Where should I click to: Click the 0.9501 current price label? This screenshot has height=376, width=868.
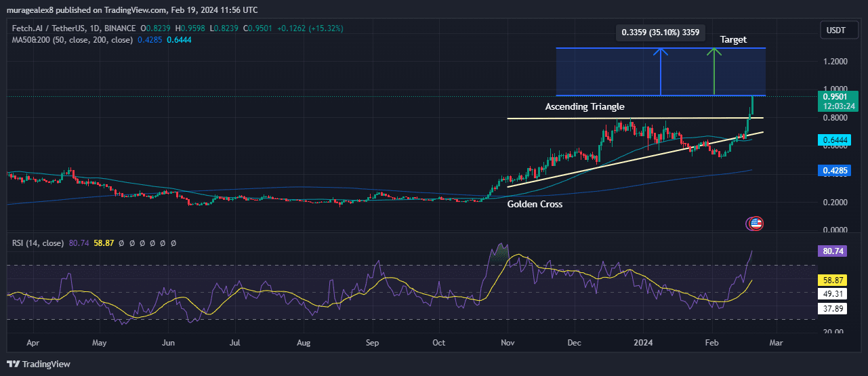[x=833, y=96]
